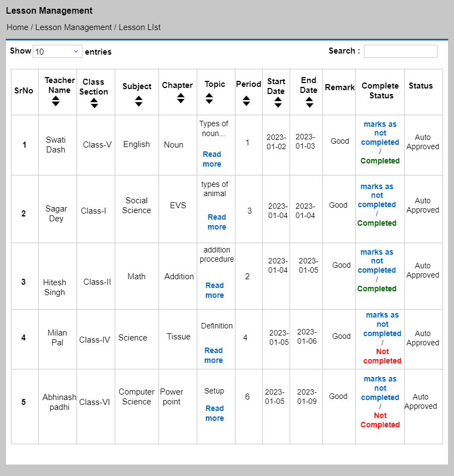The image size is (454, 476).
Task: Go to Home breadcrumb
Action: [x=17, y=27]
